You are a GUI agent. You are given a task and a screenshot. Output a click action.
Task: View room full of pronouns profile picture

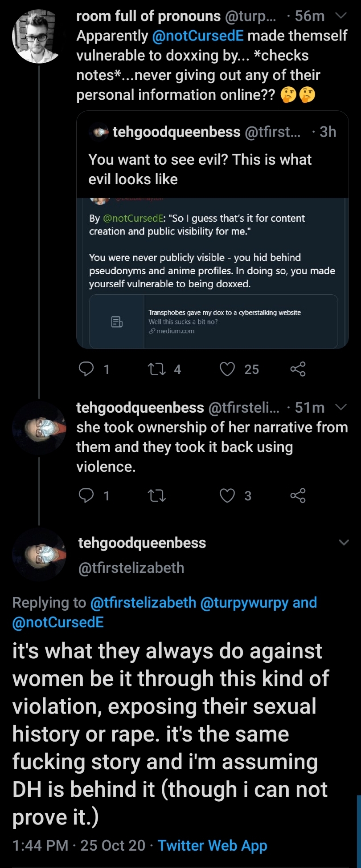(39, 37)
